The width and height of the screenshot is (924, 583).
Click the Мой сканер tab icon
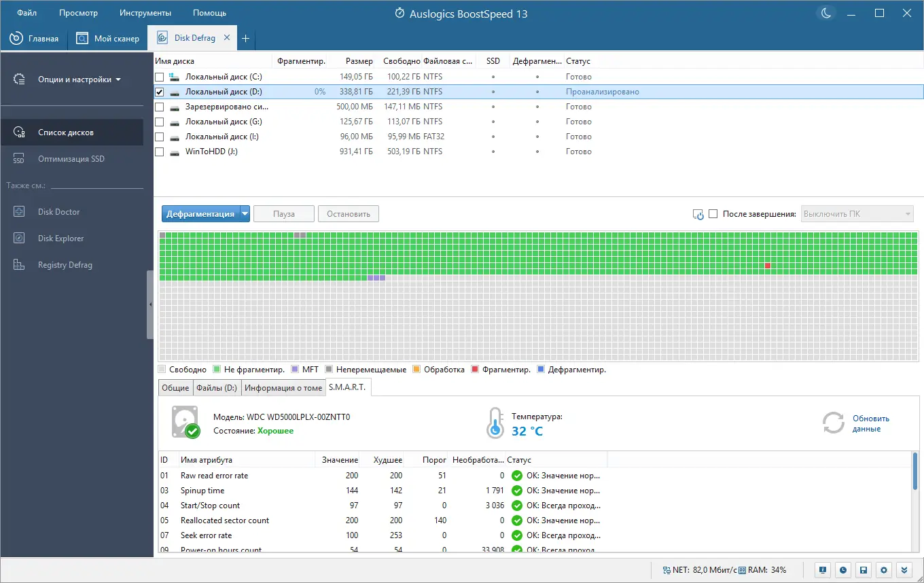coord(82,39)
